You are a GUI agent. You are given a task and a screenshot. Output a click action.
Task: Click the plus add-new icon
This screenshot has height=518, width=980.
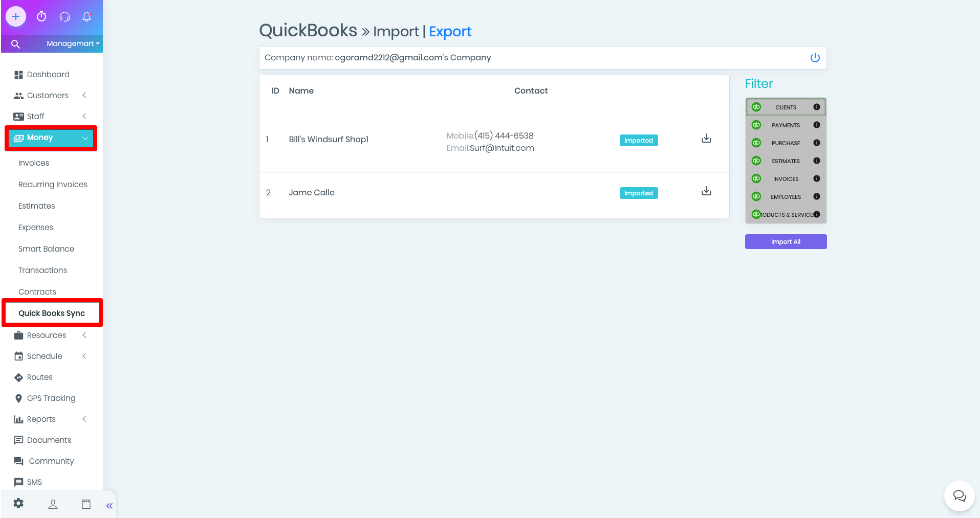(x=16, y=16)
